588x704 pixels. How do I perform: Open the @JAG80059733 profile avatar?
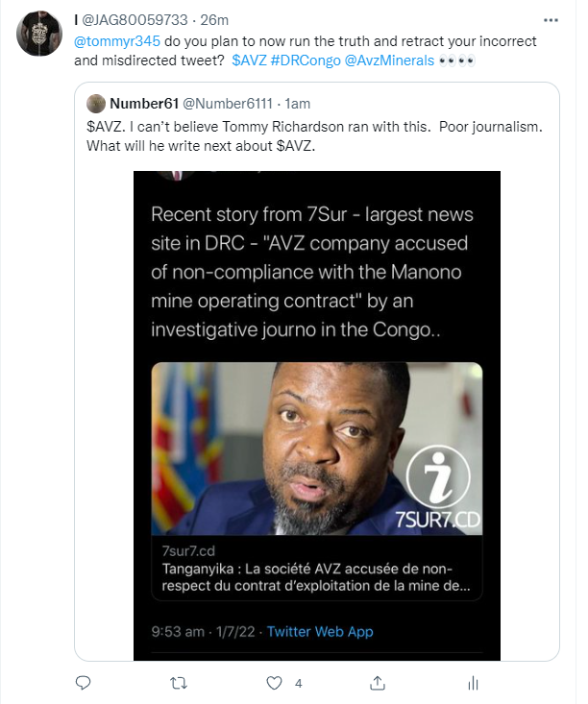[37, 36]
